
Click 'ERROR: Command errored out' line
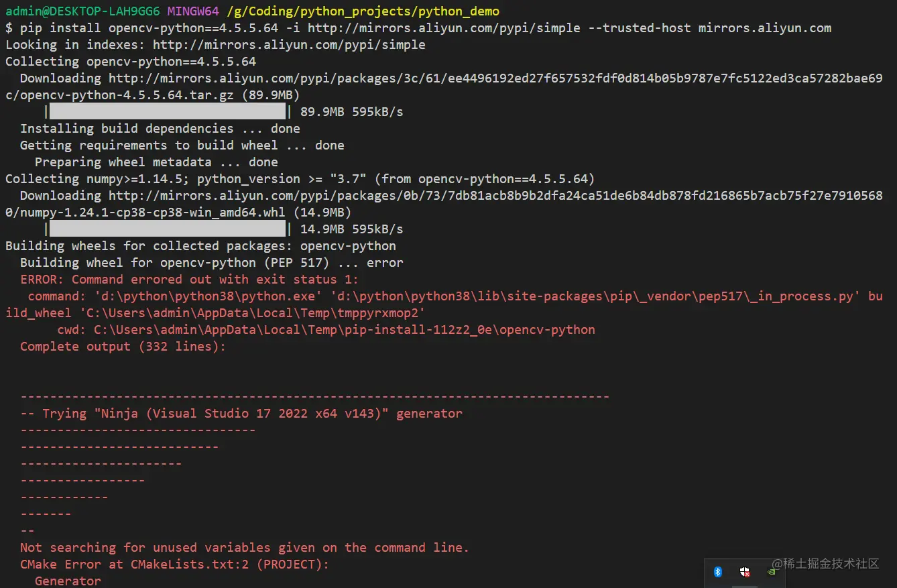coord(190,280)
